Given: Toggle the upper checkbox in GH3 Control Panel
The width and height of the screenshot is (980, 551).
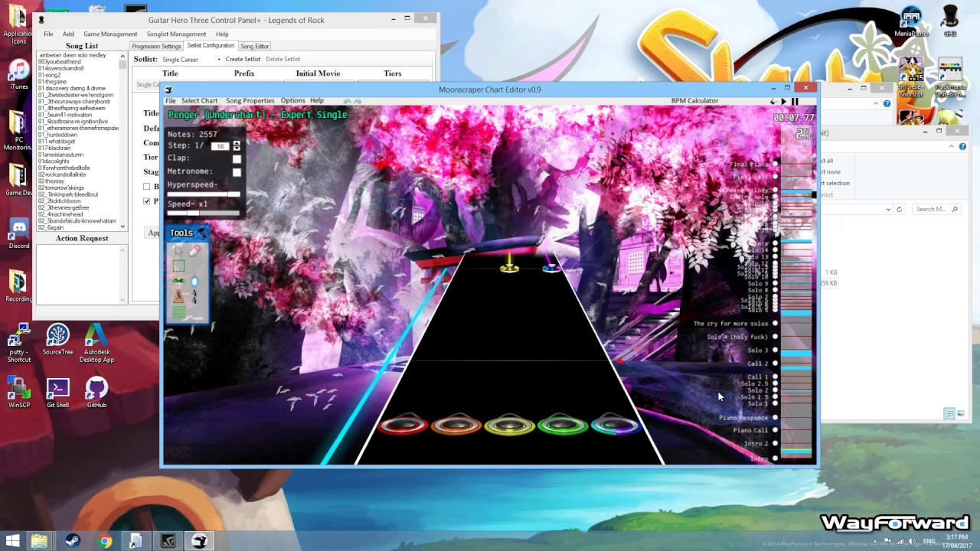Looking at the screenshot, I should (x=146, y=187).
